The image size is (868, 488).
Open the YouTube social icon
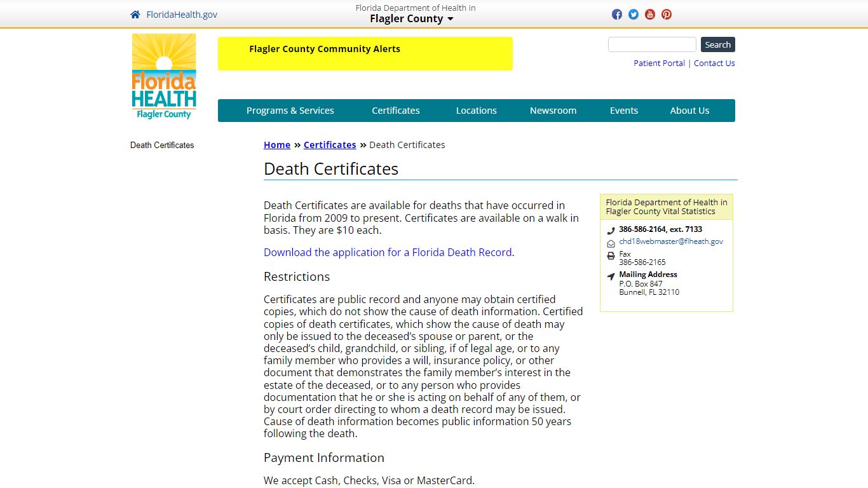(650, 15)
